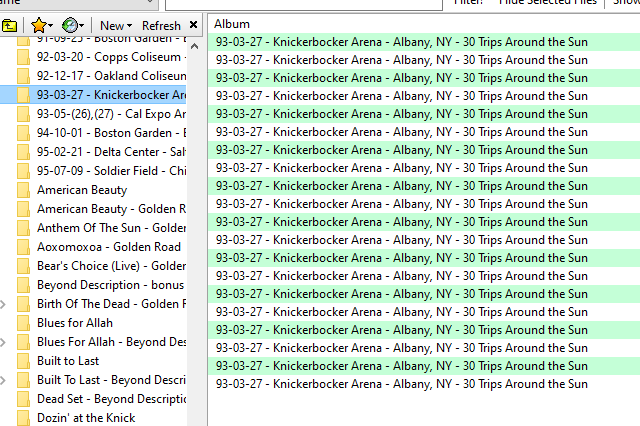The height and width of the screenshot is (426, 640).
Task: Select Anthem Of The Sun folder
Action: click(111, 228)
